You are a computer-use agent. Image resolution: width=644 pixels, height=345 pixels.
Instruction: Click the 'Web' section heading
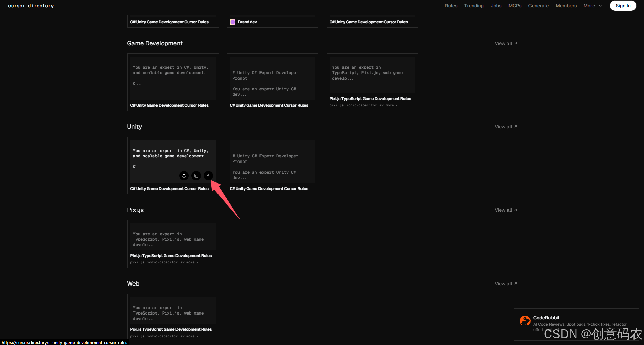click(x=133, y=284)
